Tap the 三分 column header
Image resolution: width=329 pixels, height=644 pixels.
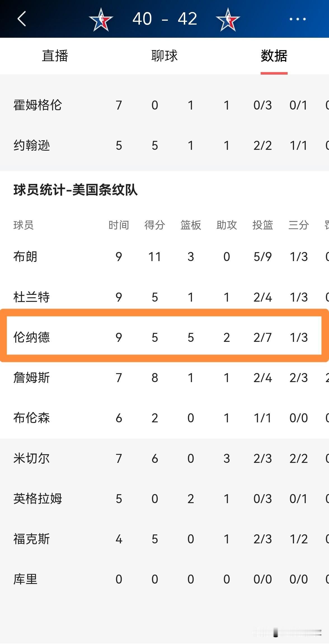point(299,225)
